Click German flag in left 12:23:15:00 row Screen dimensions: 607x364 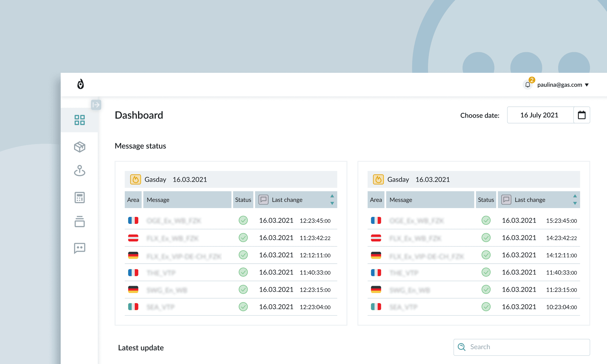133,290
